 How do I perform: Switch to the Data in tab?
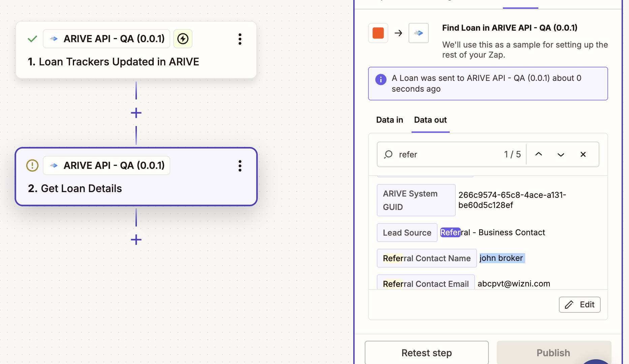coord(390,120)
